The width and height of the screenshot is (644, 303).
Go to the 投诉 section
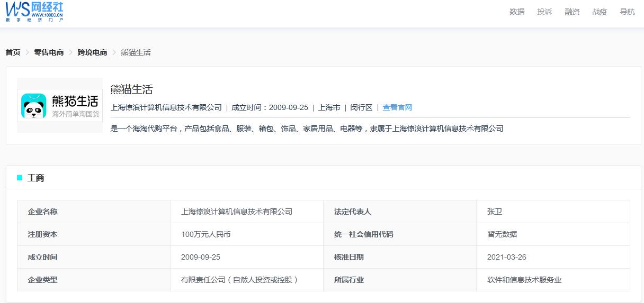(x=544, y=12)
